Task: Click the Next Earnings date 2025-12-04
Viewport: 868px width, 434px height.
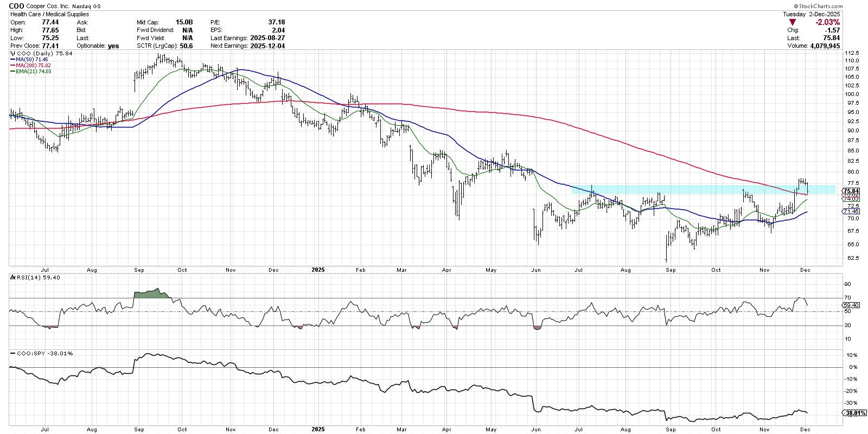Action: click(267, 46)
